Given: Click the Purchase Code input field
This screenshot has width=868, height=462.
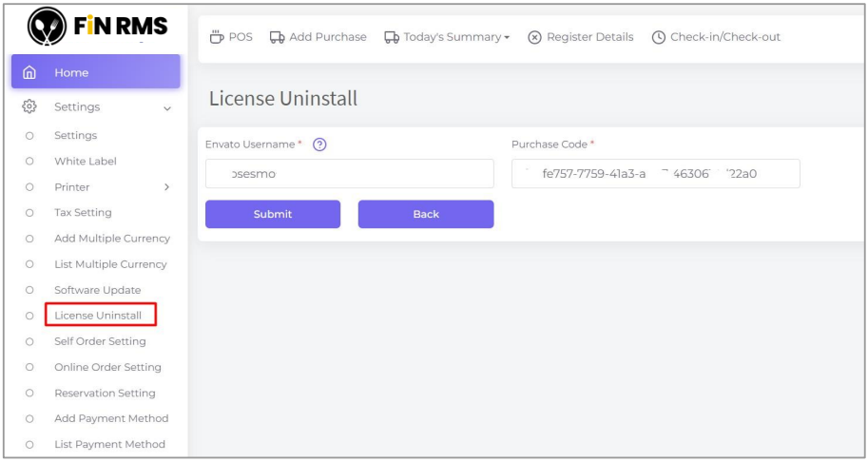Looking at the screenshot, I should [x=655, y=174].
